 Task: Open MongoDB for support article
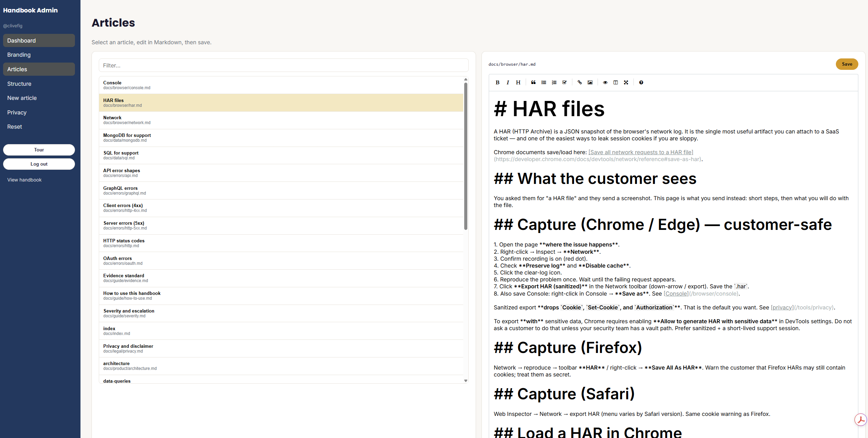pos(281,138)
